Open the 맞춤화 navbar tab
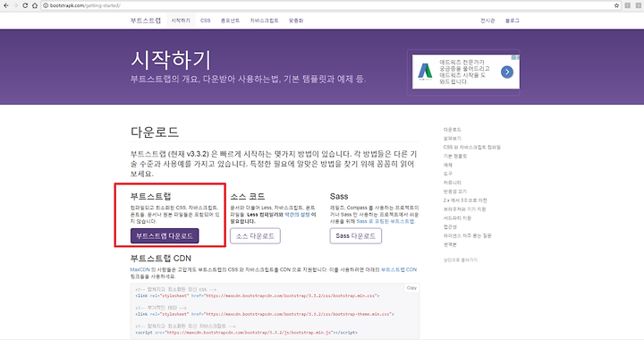The height and width of the screenshot is (340, 644). [x=296, y=21]
